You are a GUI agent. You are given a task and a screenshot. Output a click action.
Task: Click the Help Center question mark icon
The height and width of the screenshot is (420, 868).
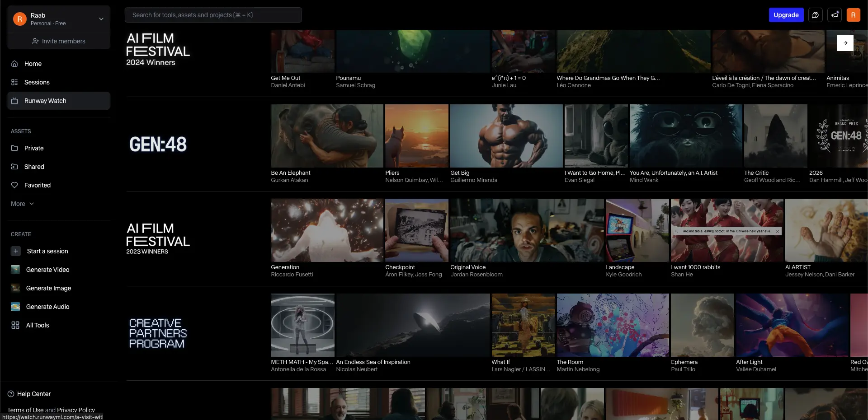(x=11, y=394)
